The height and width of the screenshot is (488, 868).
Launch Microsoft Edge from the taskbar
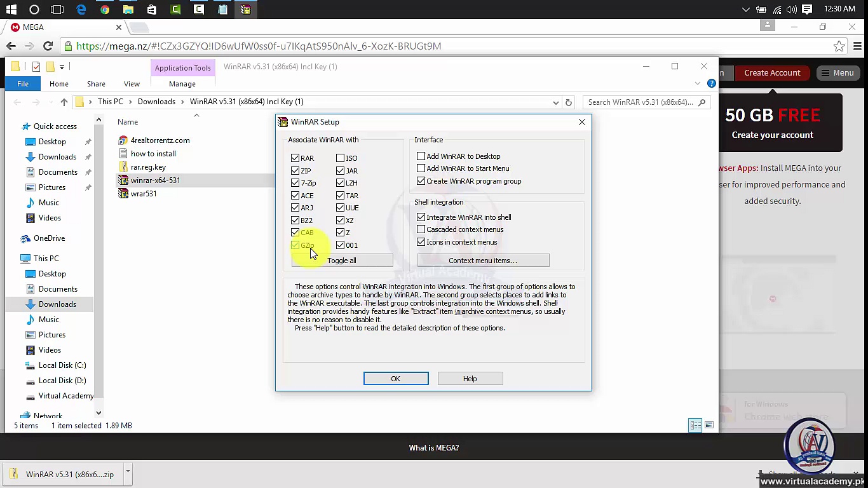[81, 10]
